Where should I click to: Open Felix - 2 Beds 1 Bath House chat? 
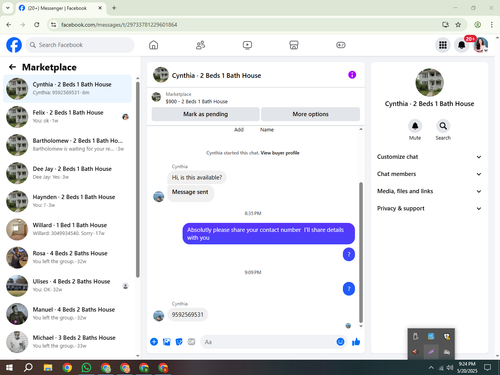click(x=68, y=117)
